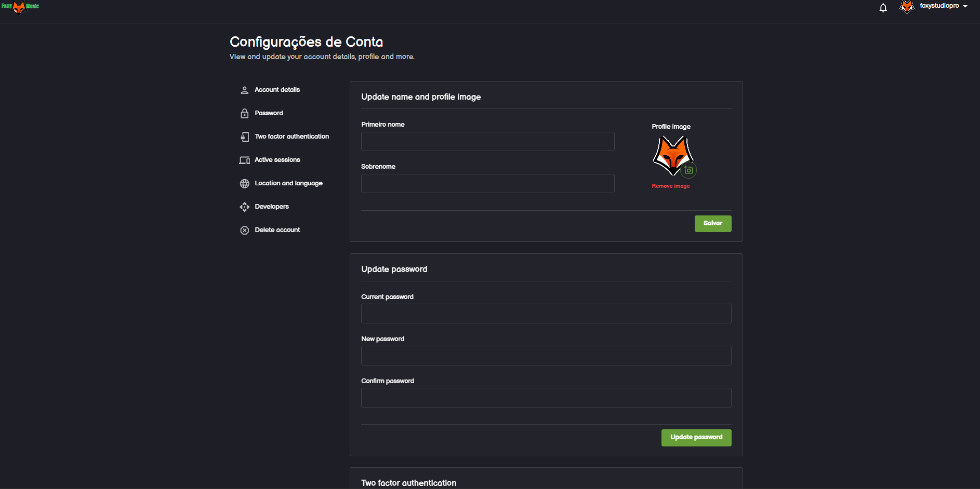Viewport: 980px width, 489px height.
Task: Click the Active sessions devices icon
Action: 244,160
